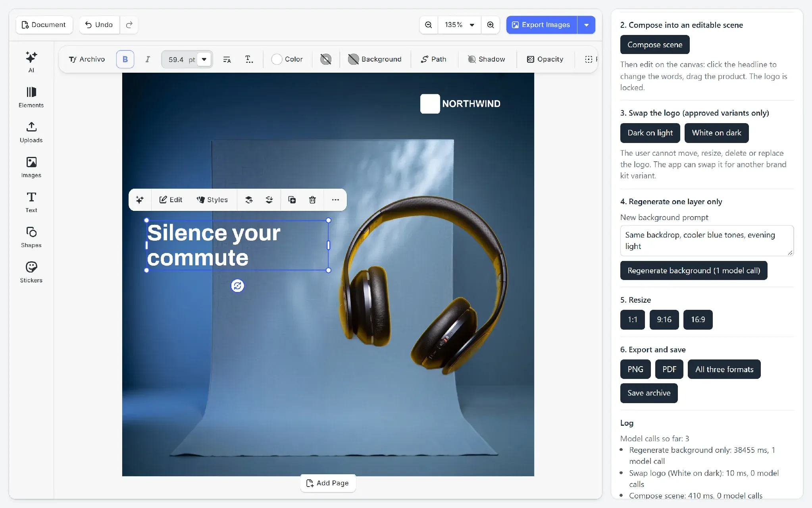Click the no-stroke icon beside Color
This screenshot has width=812, height=508.
(x=325, y=59)
